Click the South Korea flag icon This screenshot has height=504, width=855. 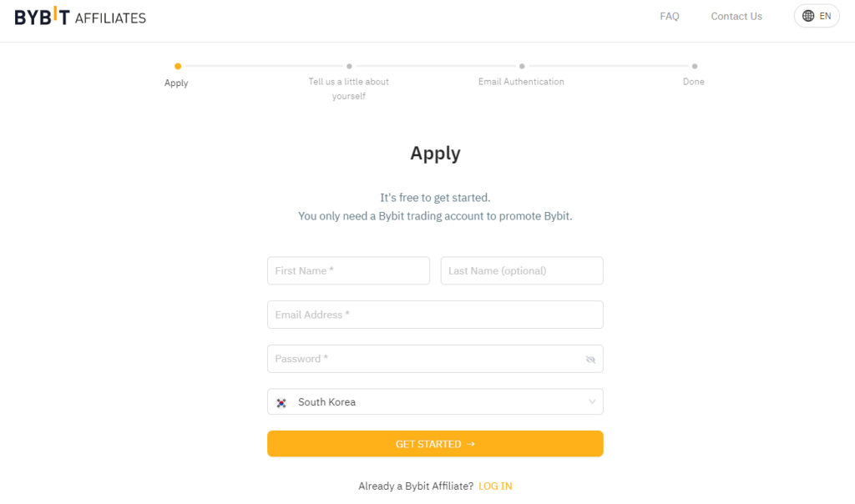tap(281, 403)
